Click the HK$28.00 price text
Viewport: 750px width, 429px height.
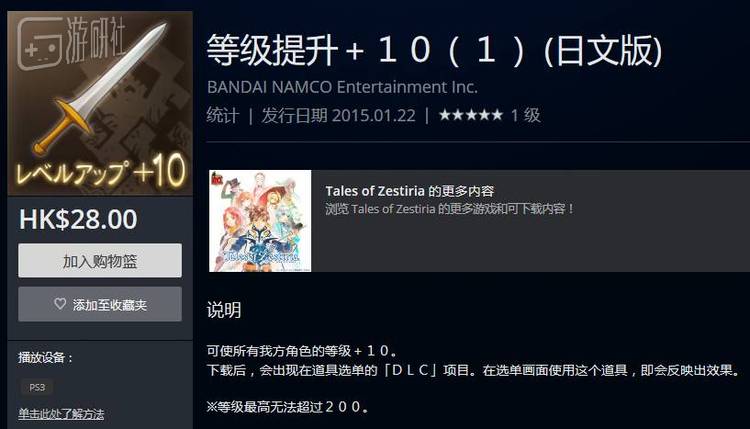(78, 220)
